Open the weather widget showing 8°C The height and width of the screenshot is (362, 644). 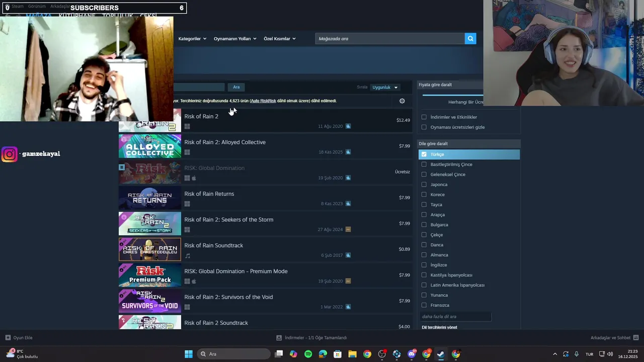point(23,354)
